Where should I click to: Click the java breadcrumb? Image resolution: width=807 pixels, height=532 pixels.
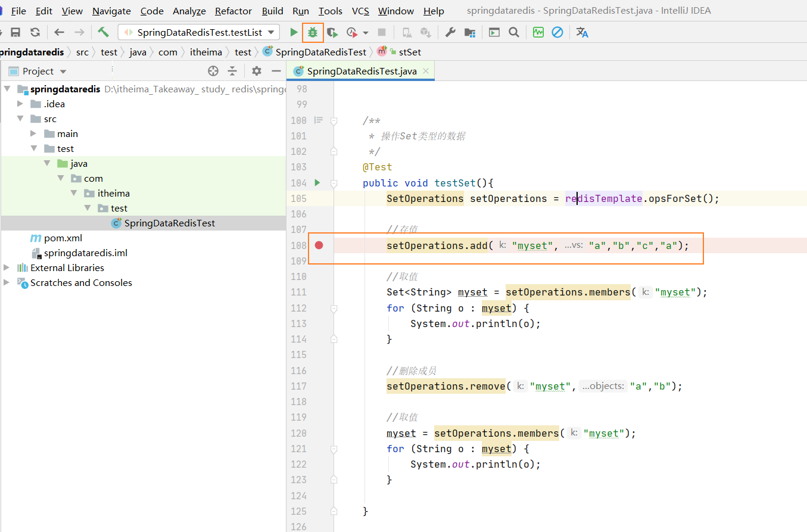coord(138,52)
